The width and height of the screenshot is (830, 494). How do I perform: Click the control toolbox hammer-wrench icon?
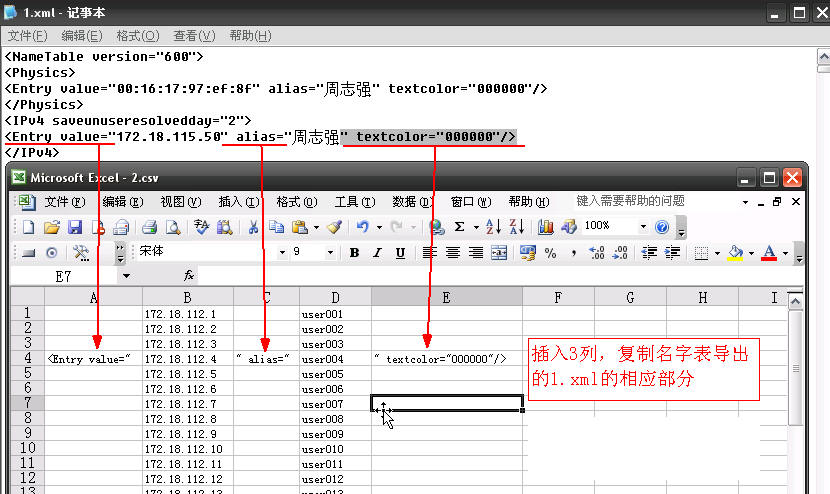80,253
